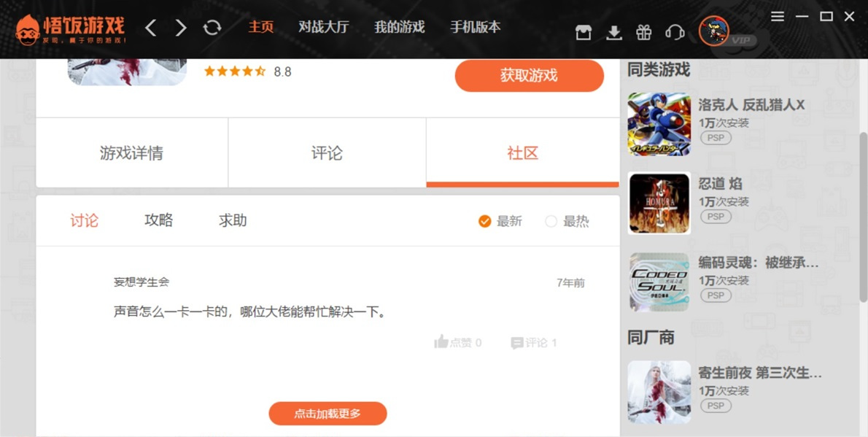Open comments on the sound stutter post
Image resolution: width=868 pixels, height=437 pixels.
coord(534,342)
